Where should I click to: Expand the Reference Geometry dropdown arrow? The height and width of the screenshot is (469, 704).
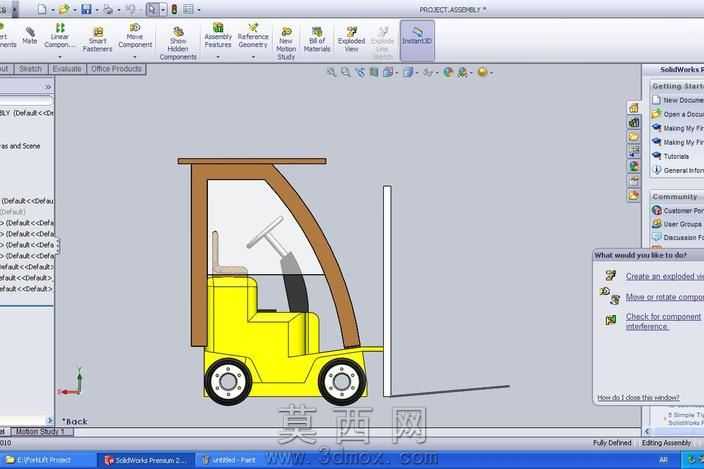[x=253, y=57]
